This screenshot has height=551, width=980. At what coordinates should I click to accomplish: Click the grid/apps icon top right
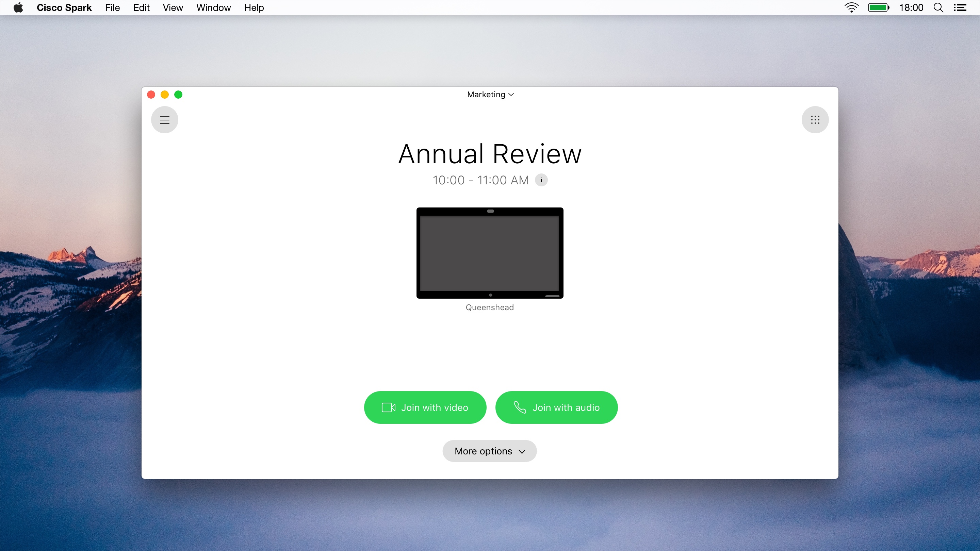[815, 120]
